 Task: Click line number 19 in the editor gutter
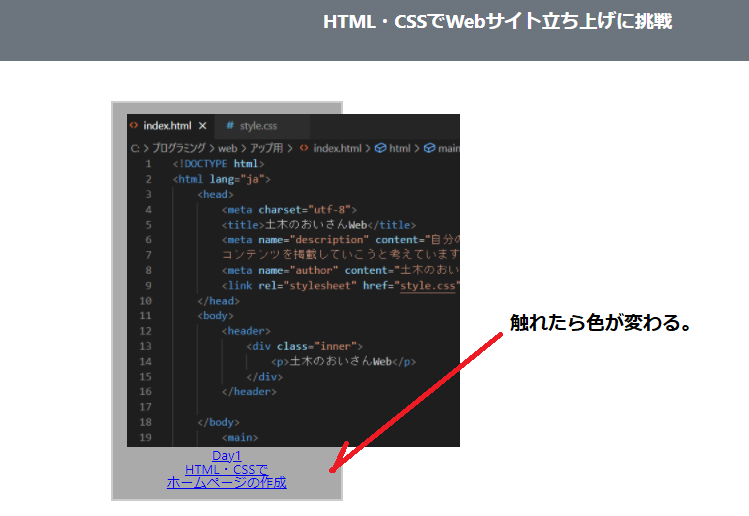pyautogui.click(x=146, y=438)
